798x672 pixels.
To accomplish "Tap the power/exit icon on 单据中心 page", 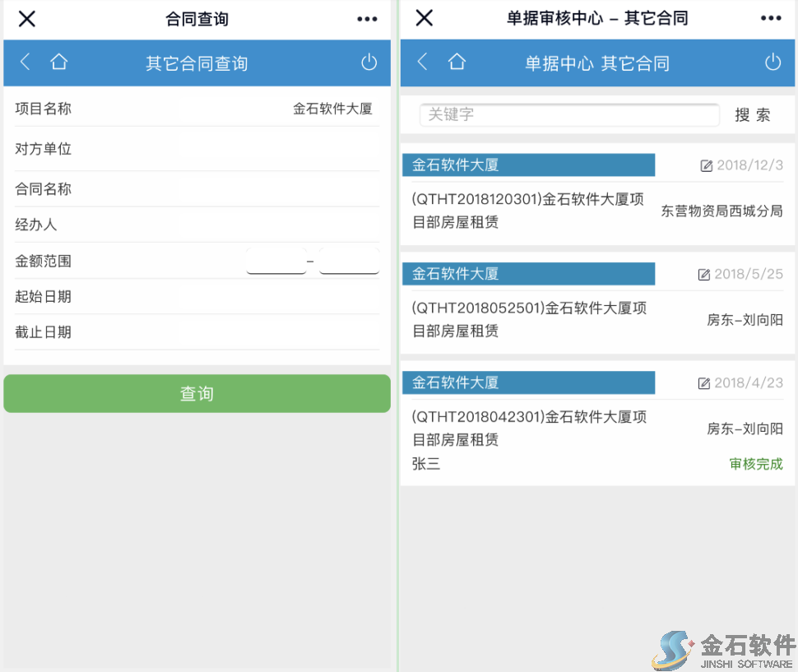I will click(772, 62).
